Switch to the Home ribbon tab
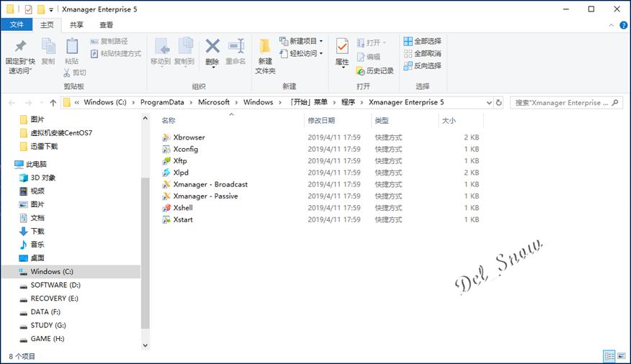The image size is (631, 364). [47, 25]
